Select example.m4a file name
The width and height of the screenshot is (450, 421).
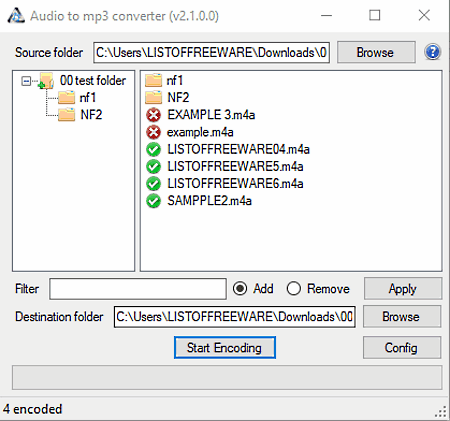(200, 132)
